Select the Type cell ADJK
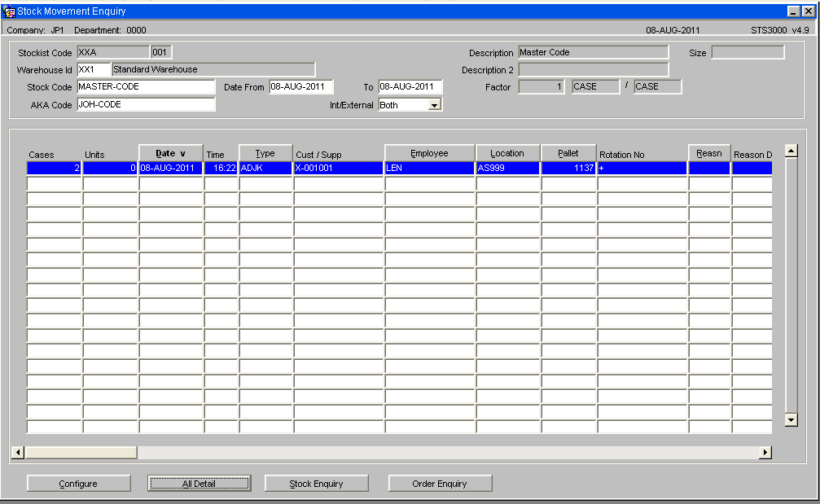The width and height of the screenshot is (820, 504). point(265,168)
